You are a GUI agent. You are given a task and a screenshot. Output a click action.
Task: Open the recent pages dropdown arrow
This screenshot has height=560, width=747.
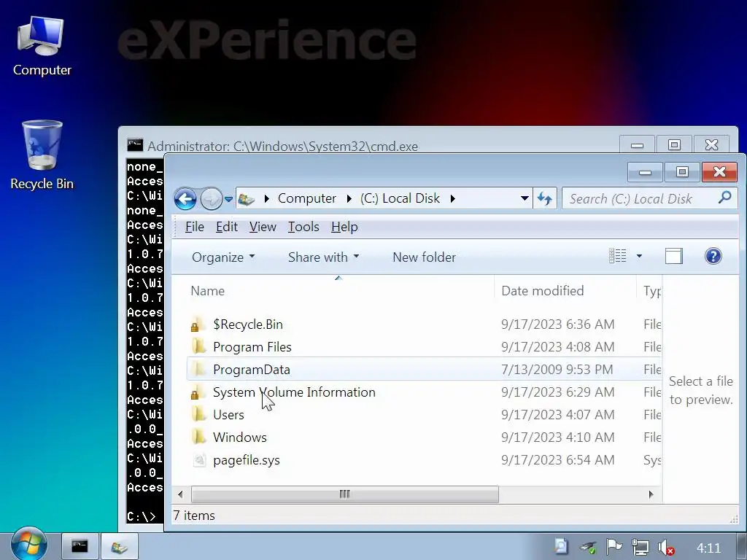click(x=228, y=199)
